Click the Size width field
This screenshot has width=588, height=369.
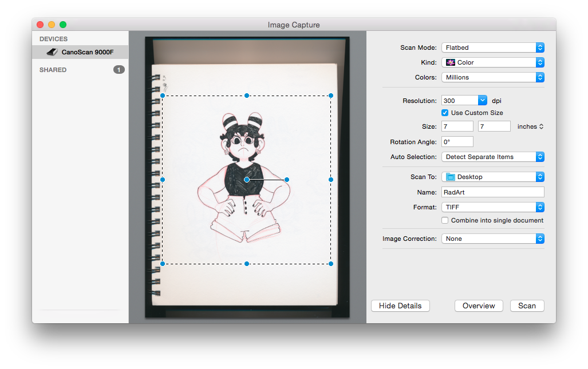tap(457, 126)
